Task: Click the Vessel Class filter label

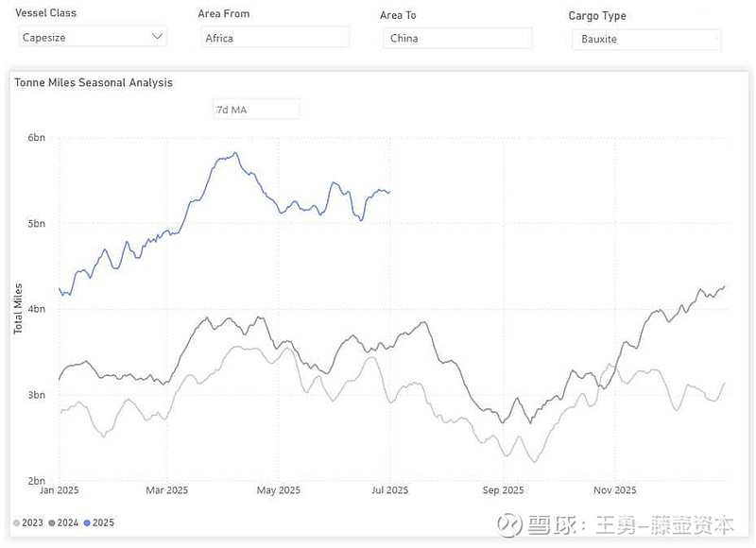Action: click(x=46, y=13)
